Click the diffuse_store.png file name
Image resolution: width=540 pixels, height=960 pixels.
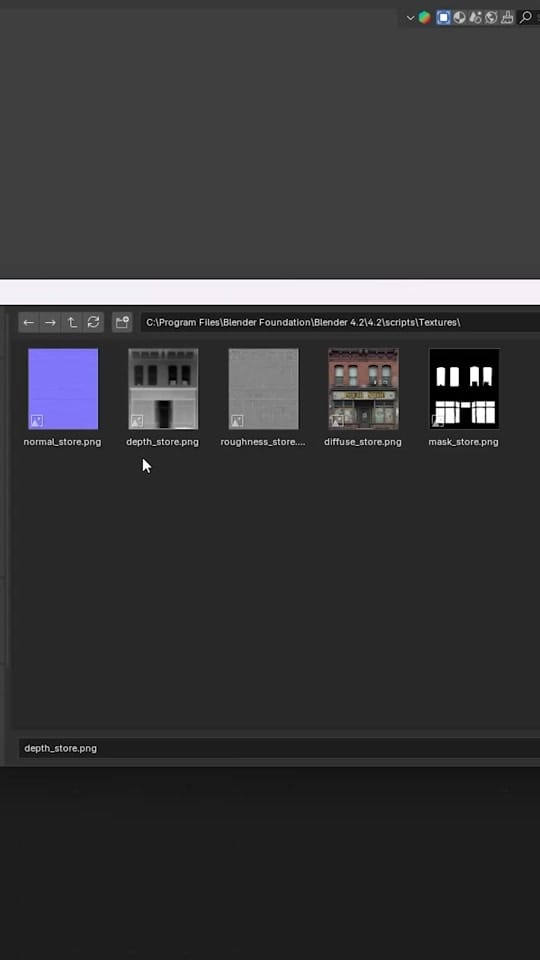click(363, 441)
